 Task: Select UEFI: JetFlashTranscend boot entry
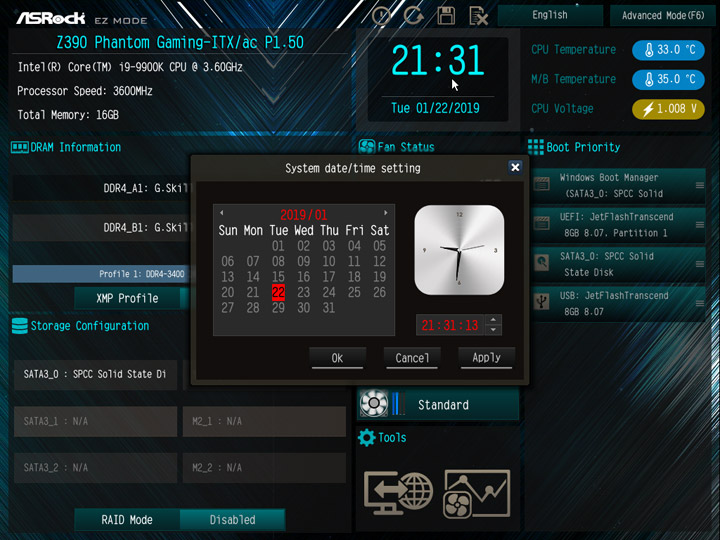pos(618,225)
